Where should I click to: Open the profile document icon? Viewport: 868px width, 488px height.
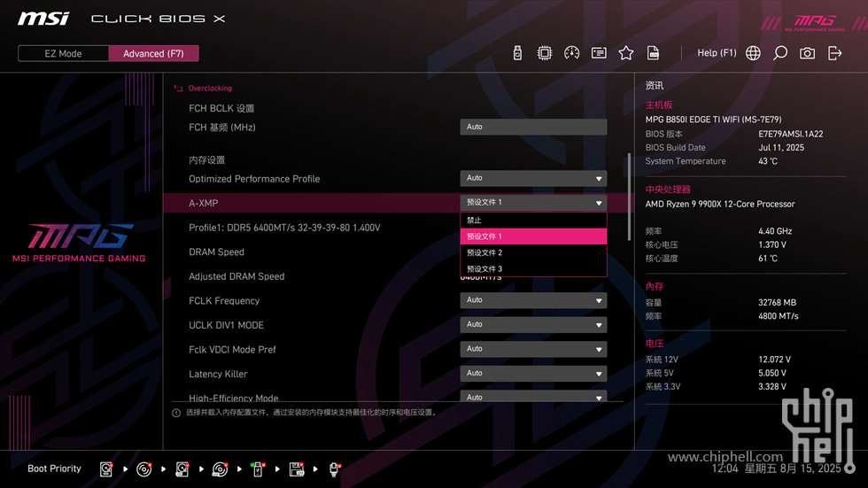pyautogui.click(x=653, y=53)
